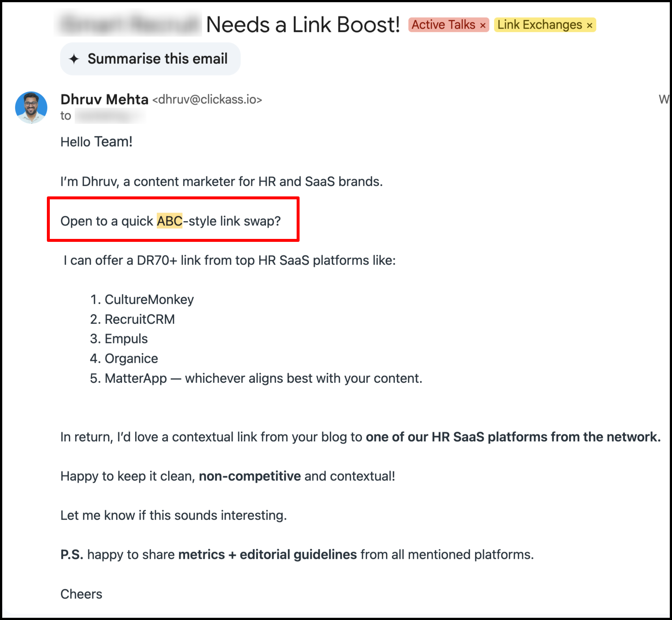Click the blurred recipient after 'to'
672x620 pixels.
[x=111, y=116]
